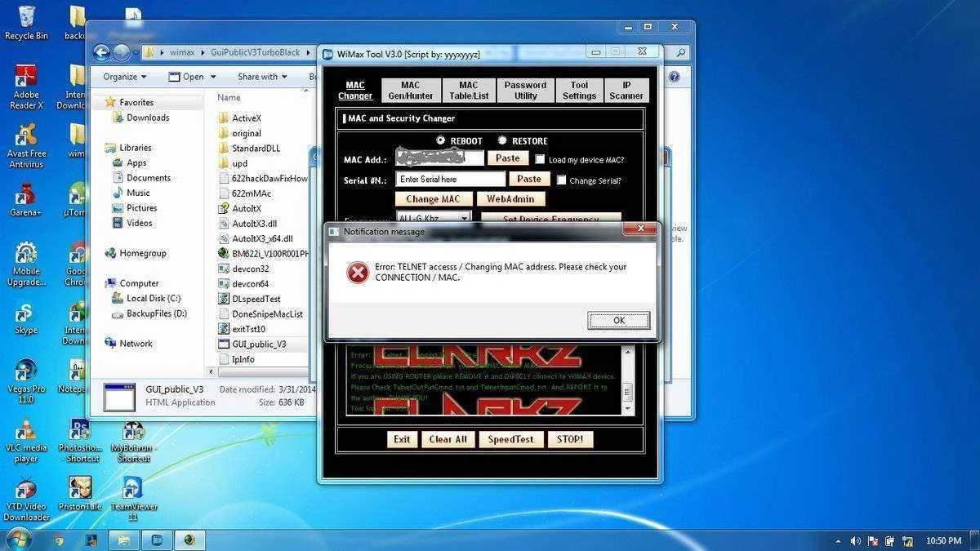Select Documents library in the navigation pane

pos(148,178)
